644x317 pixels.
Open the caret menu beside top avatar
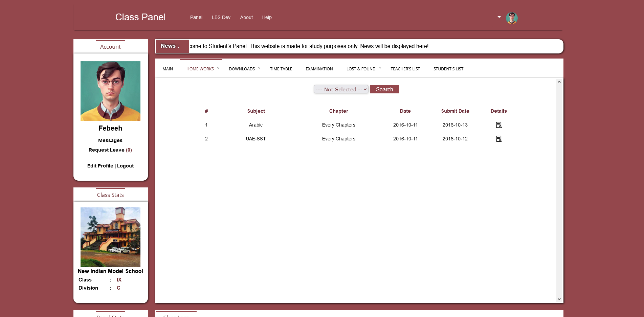tap(499, 17)
